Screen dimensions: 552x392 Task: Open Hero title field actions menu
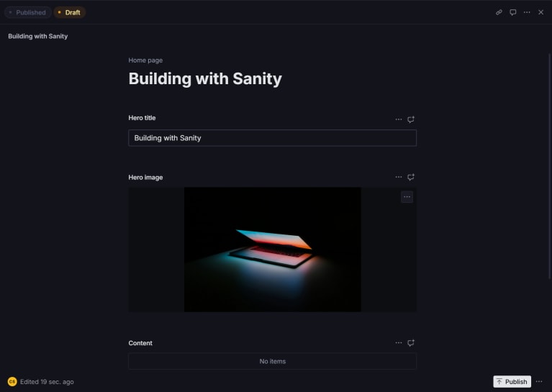coord(399,119)
